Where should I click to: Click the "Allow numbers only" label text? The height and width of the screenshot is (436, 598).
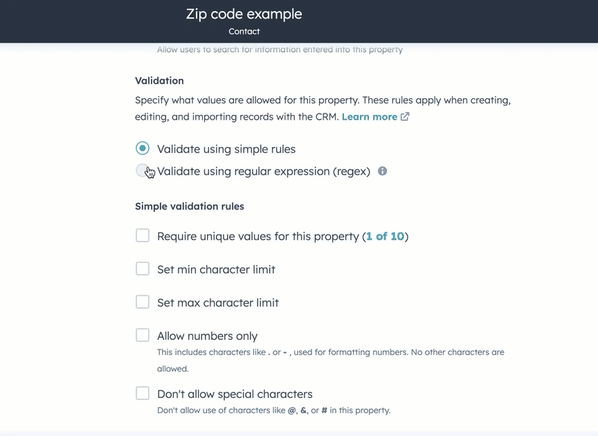coord(207,336)
